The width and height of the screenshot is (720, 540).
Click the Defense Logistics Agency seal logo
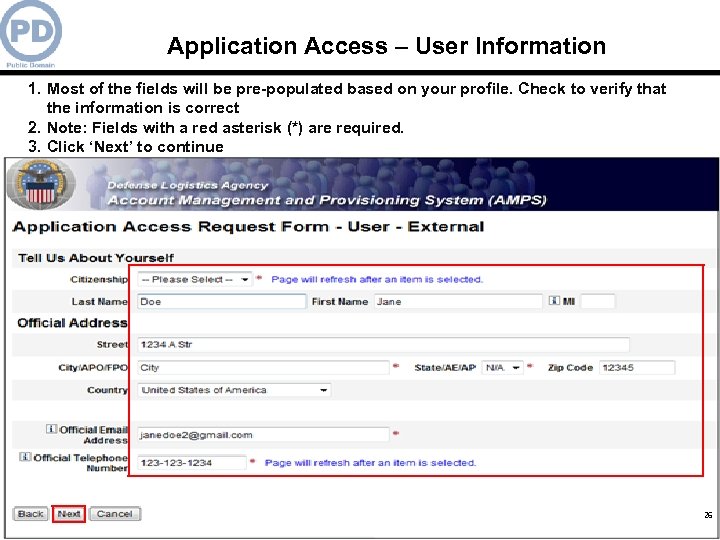40,184
